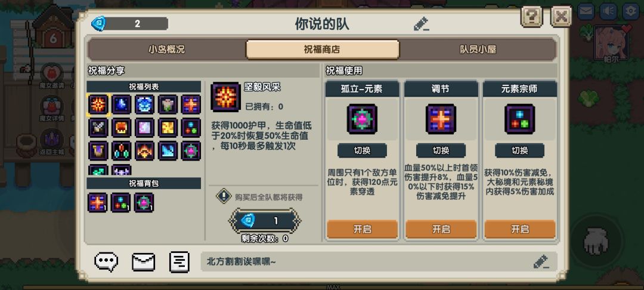
Task: Edit the team announcement with the pencil icon
Action: [x=541, y=262]
